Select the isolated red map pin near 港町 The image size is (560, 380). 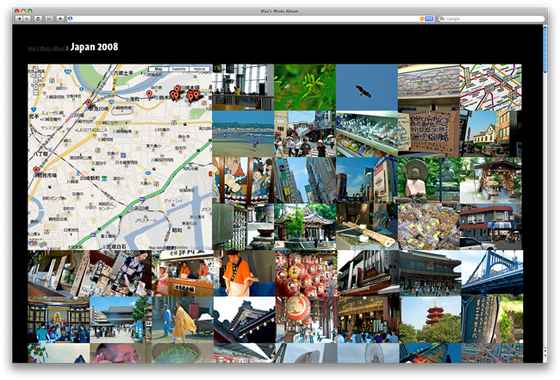[149, 94]
